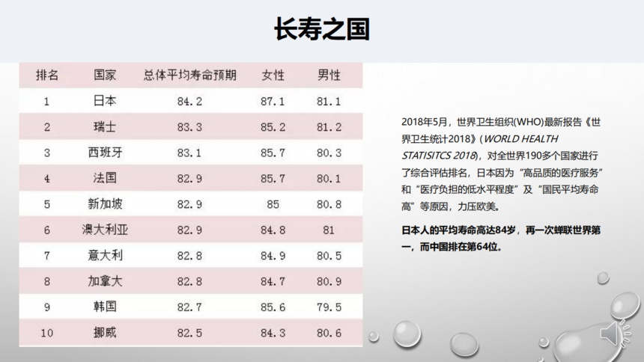Click Switzerland's overall value 83.3
The height and width of the screenshot is (362, 644).
pyautogui.click(x=189, y=127)
